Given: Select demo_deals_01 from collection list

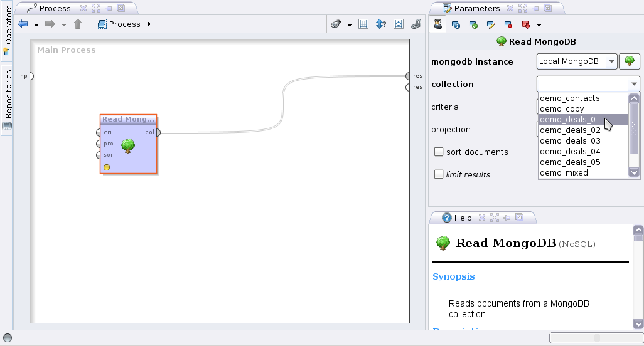Looking at the screenshot, I should point(570,120).
